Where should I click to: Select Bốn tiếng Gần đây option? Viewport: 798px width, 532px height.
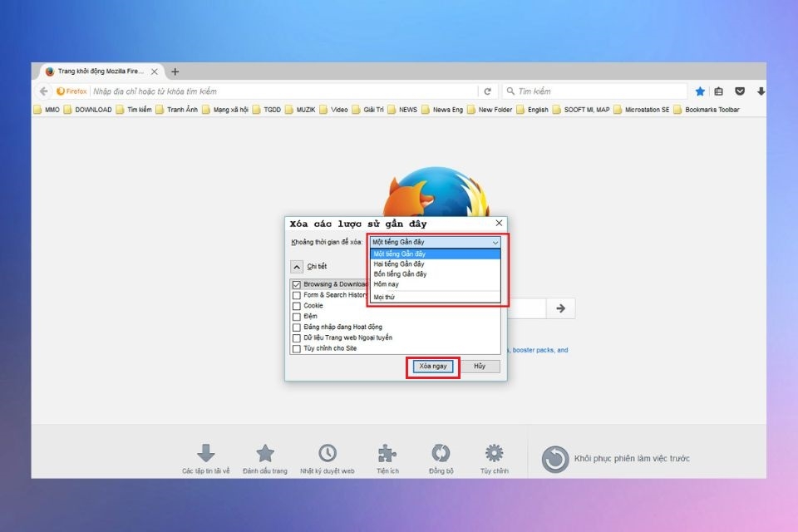(x=435, y=273)
